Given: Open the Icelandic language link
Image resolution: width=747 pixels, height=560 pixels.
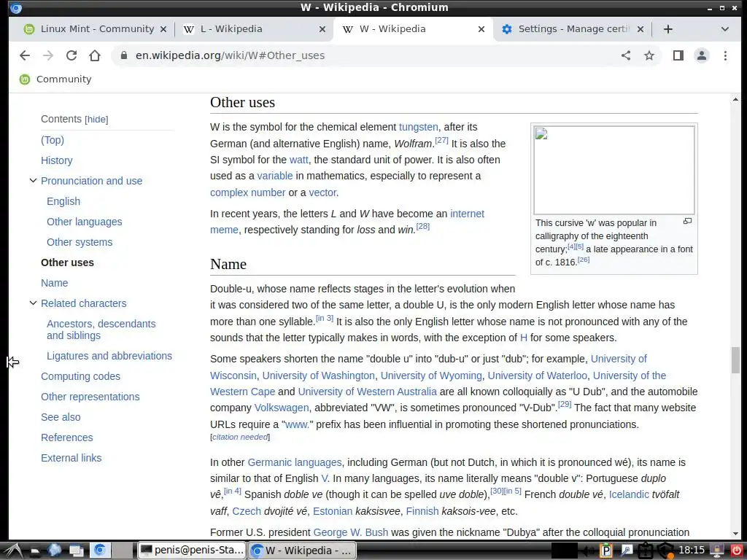Looking at the screenshot, I should pos(629,495).
